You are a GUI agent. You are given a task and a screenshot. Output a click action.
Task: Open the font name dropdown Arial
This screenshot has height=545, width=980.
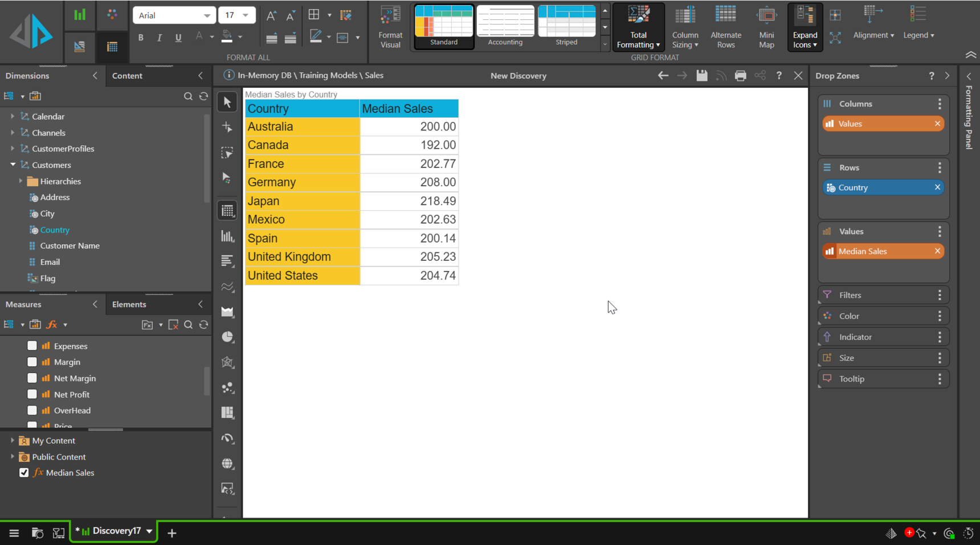[x=174, y=15]
